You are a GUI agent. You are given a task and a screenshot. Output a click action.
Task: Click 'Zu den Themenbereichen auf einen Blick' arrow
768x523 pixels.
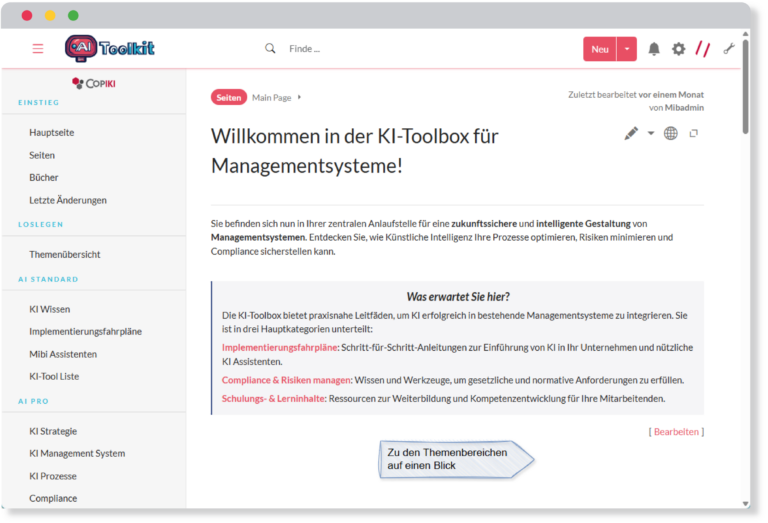[x=456, y=459]
